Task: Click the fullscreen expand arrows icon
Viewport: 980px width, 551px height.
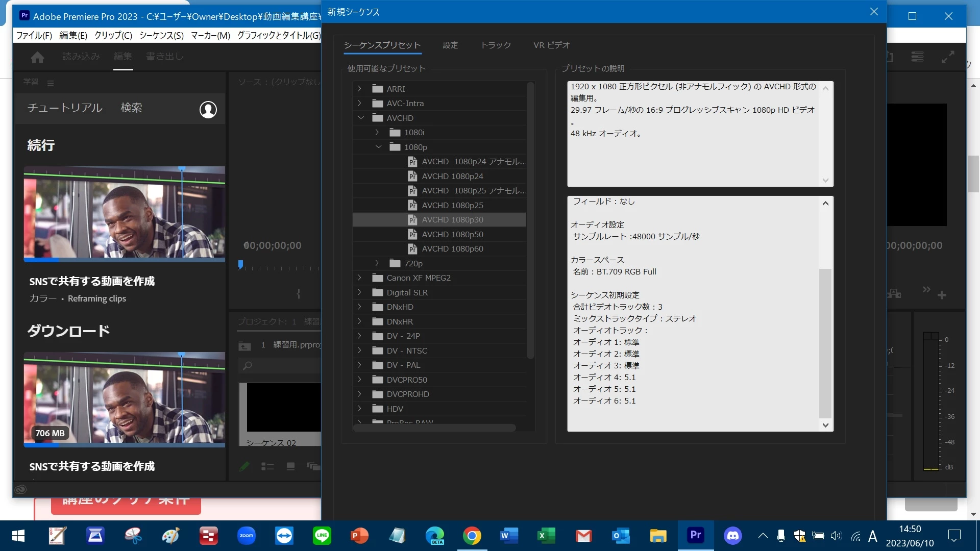Action: (947, 57)
